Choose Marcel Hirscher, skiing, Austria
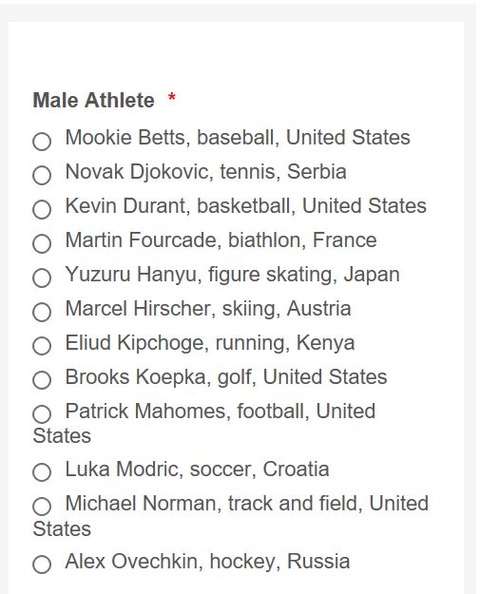This screenshot has height=594, width=480. click(42, 312)
